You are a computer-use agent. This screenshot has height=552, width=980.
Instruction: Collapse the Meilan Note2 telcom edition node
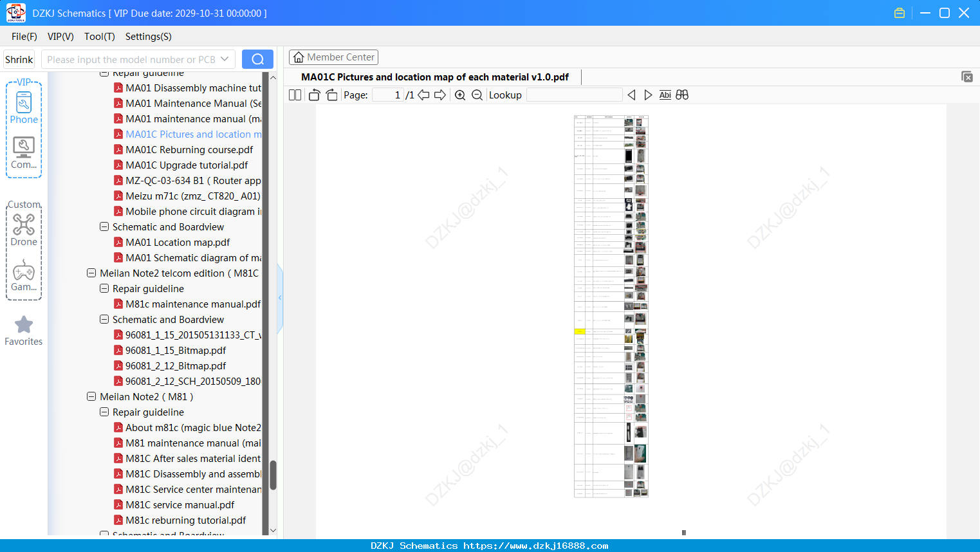[x=91, y=273]
